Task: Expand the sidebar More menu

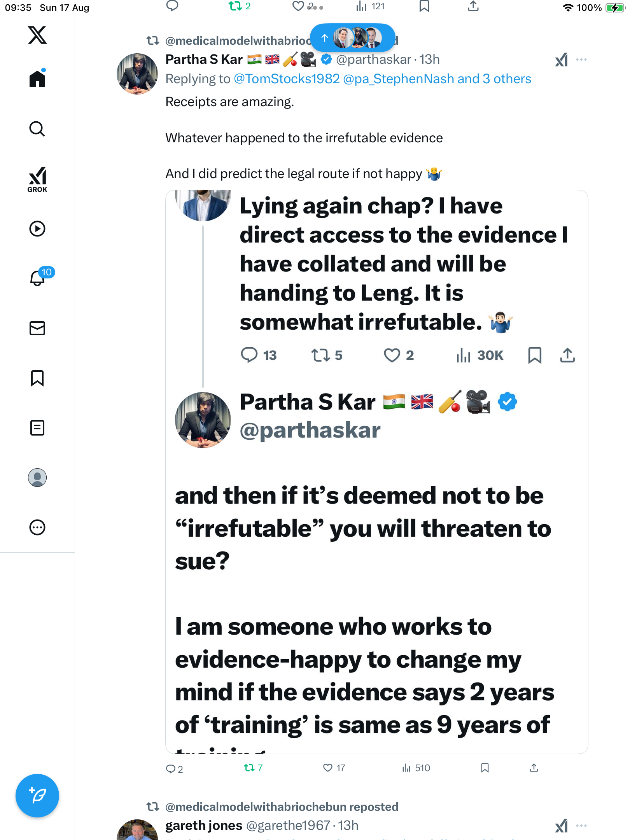Action: 37,527
